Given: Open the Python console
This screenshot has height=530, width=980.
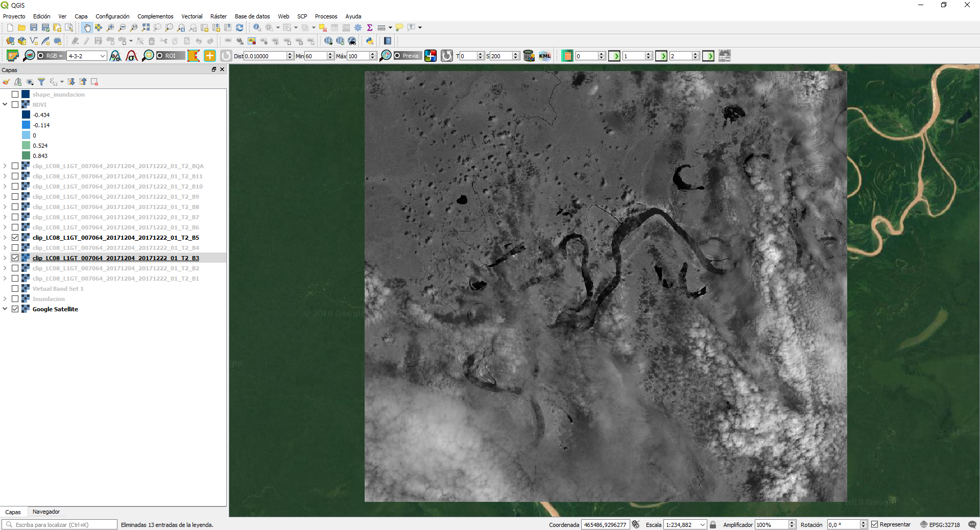Looking at the screenshot, I should pyautogui.click(x=370, y=41).
